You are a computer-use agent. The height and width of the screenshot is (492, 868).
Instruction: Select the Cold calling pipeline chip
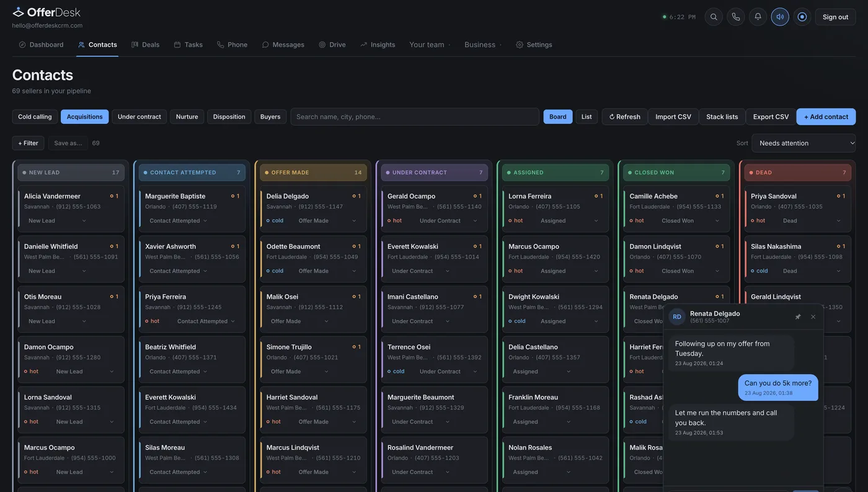pos(35,117)
